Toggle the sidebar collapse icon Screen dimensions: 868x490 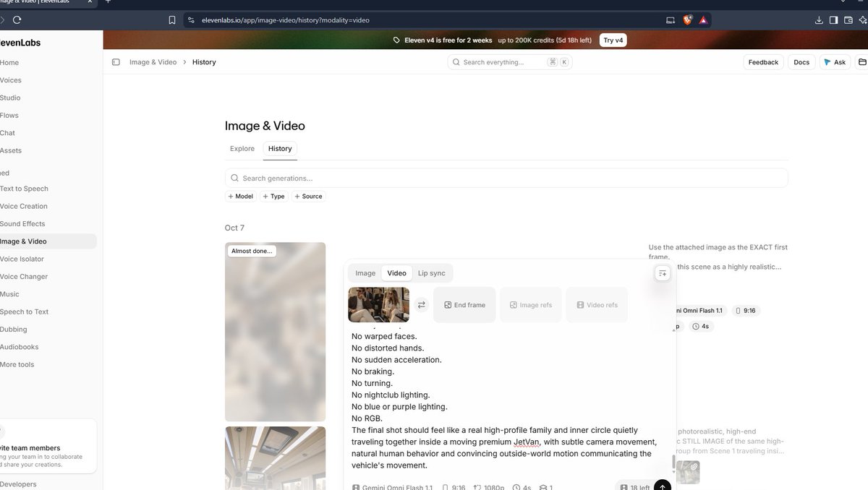116,62
